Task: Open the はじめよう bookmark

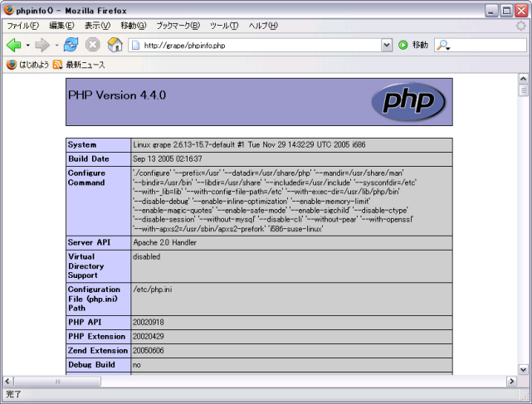Action: tap(29, 64)
